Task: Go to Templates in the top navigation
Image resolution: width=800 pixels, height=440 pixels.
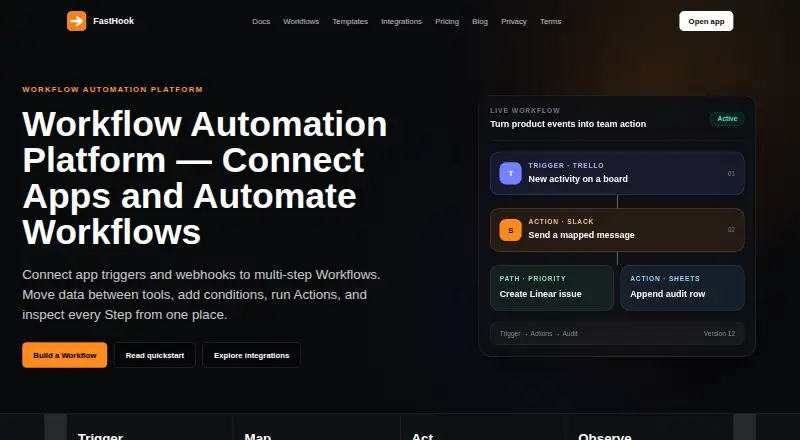Action: [350, 21]
